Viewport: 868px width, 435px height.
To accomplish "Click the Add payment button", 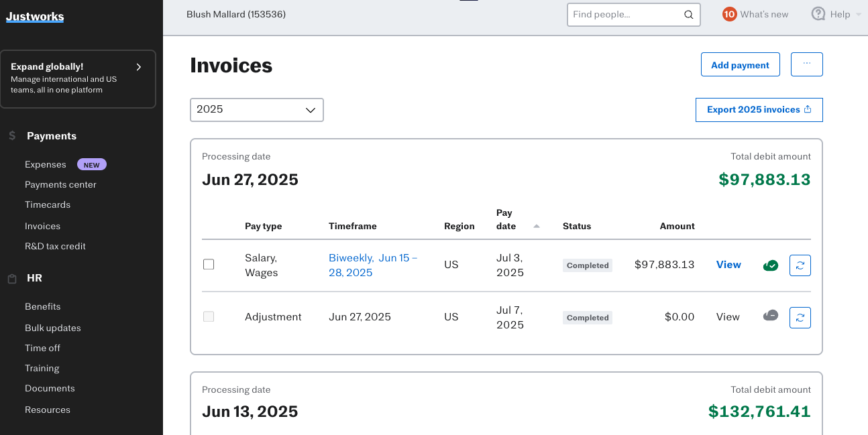I will 740,65.
